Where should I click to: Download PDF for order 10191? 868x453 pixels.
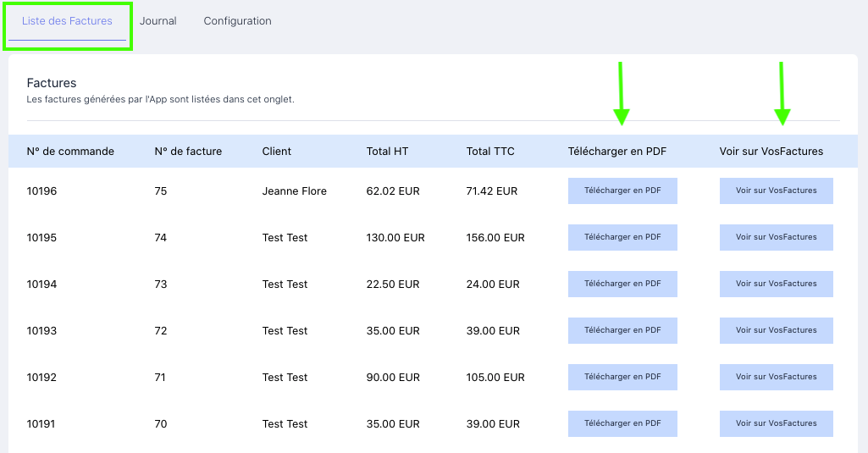point(622,423)
